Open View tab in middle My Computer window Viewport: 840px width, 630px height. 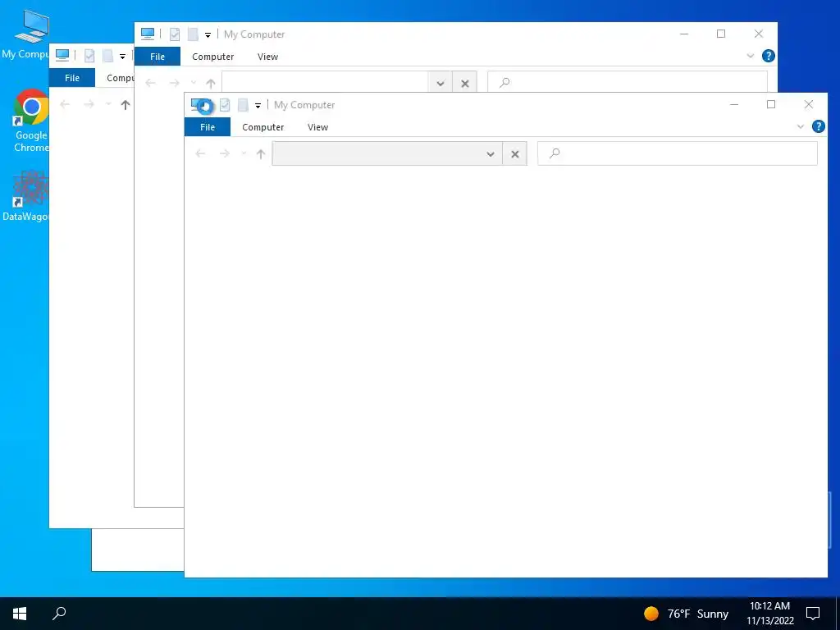tap(268, 57)
